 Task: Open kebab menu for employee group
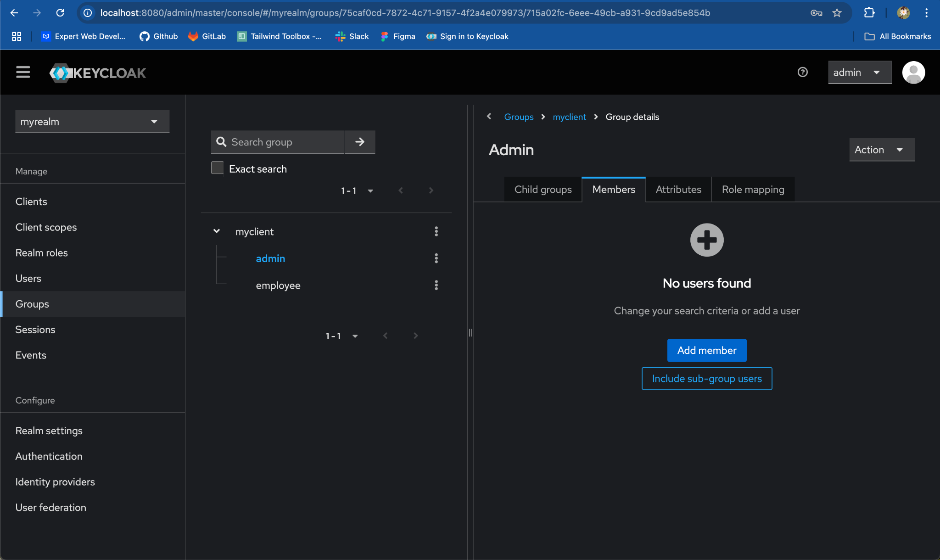click(436, 286)
